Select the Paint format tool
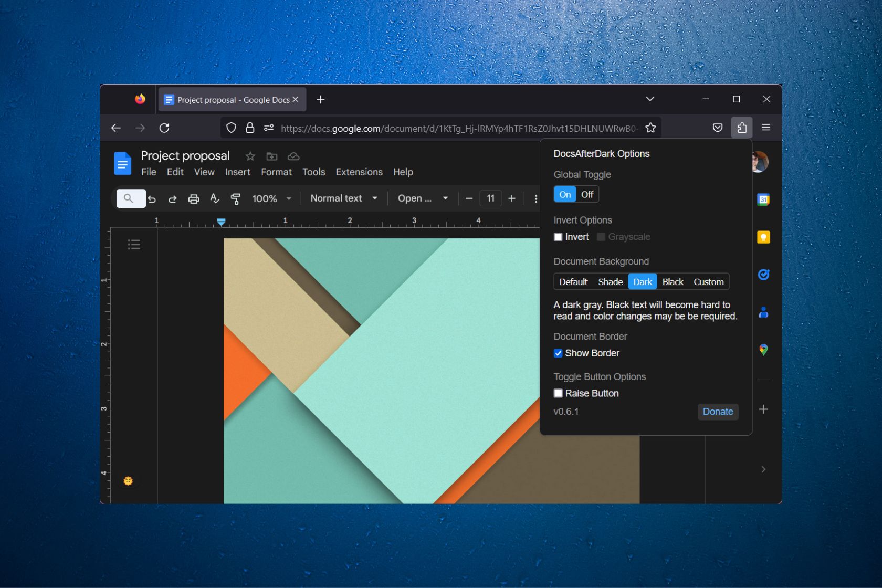The height and width of the screenshot is (588, 882). pyautogui.click(x=236, y=198)
